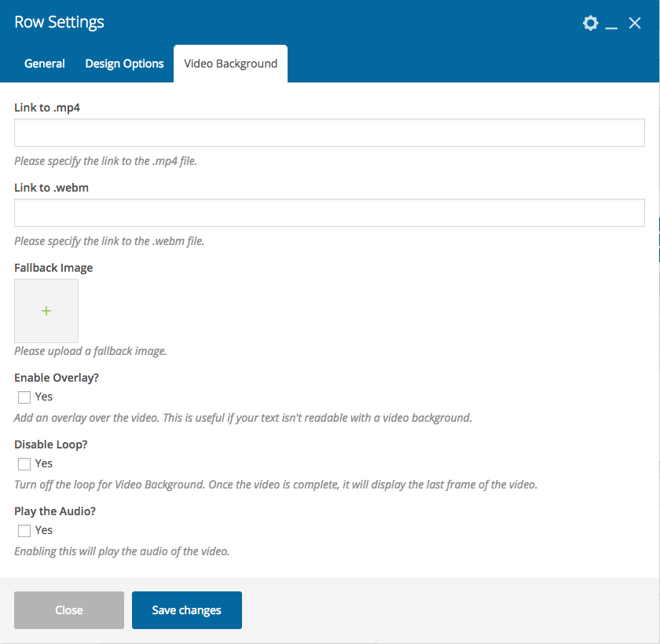Check the Play the Audio box
660x644 pixels.
tap(24, 531)
